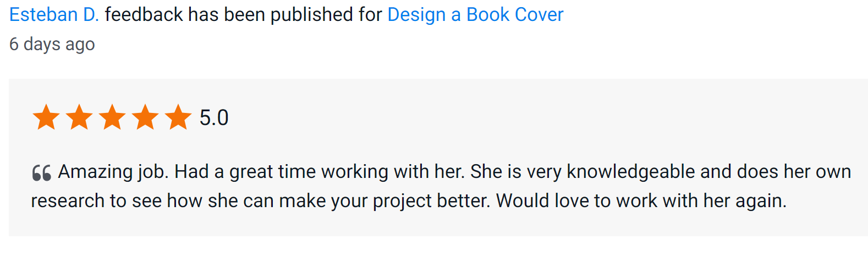Open the Design a Book Cover link
Screen dimensions: 868x260
[475, 15]
